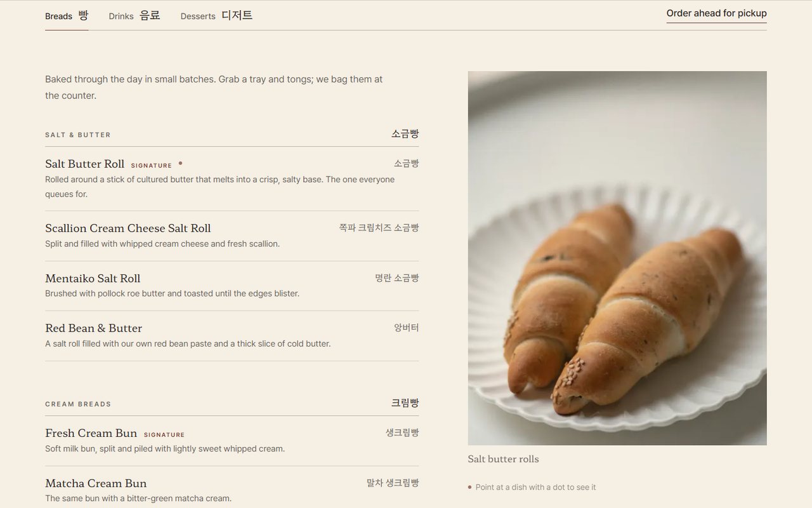Click the SIGNATURE tag on Fresh Cream Bun
This screenshot has height=508, width=812.
[x=164, y=435]
